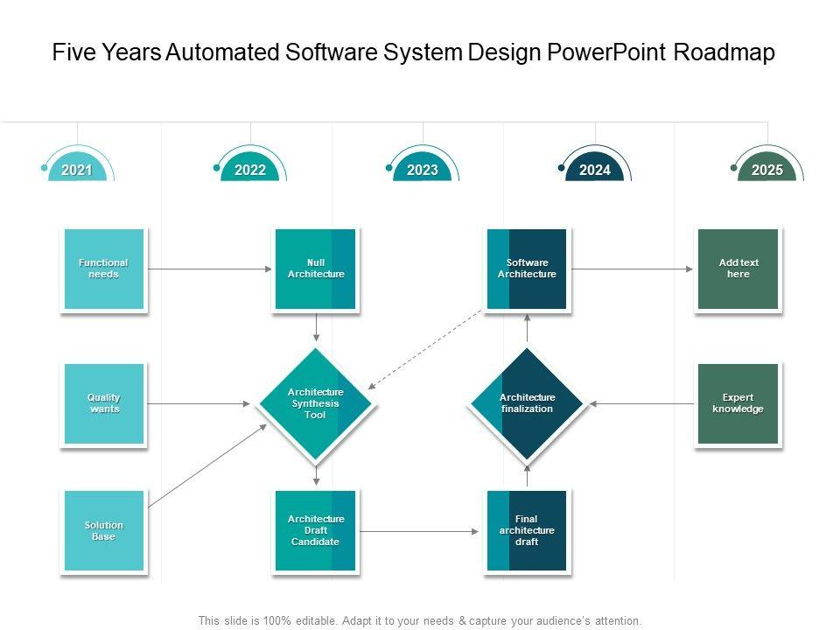Select the 2024 year marker
This screenshot has height=630, width=840.
pos(594,170)
